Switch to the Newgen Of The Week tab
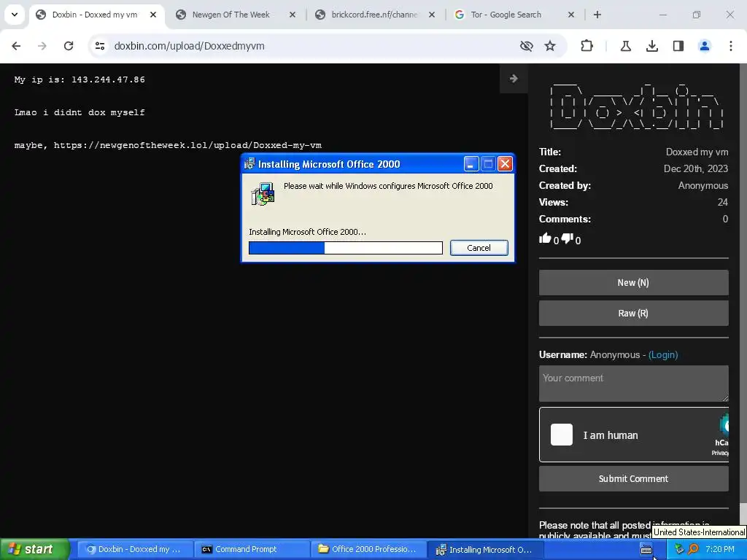Image resolution: width=747 pixels, height=560 pixels. [236, 15]
